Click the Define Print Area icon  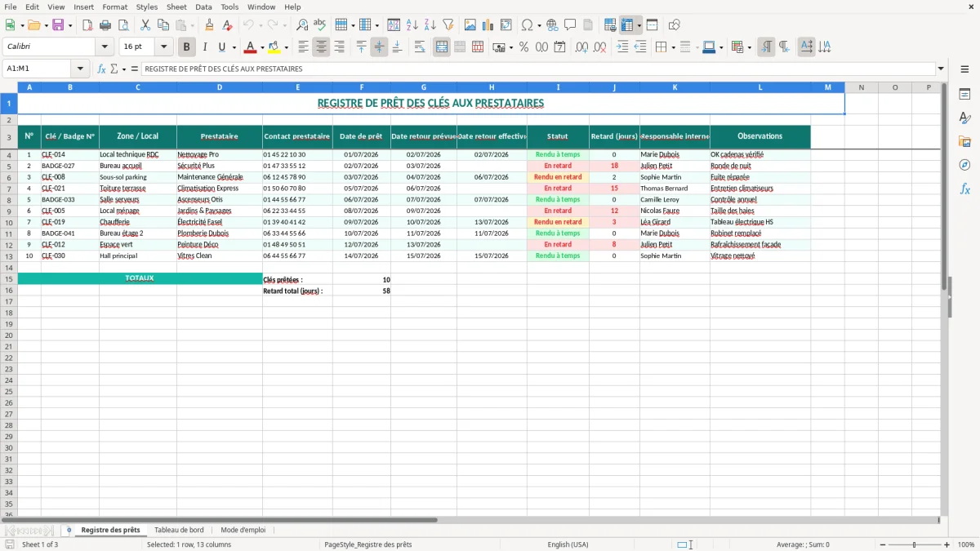click(x=610, y=25)
